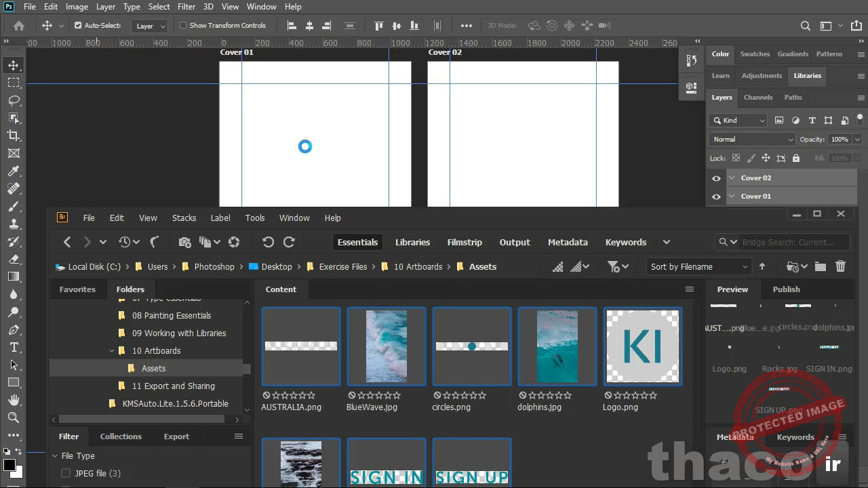Select the Move tool
This screenshot has height=488, width=868.
coord(14,65)
